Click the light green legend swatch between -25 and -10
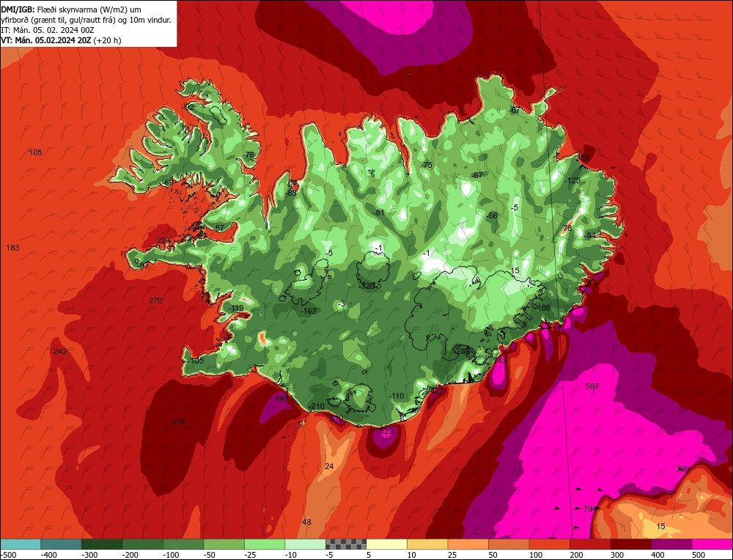This screenshot has height=560, width=733. coord(265,544)
